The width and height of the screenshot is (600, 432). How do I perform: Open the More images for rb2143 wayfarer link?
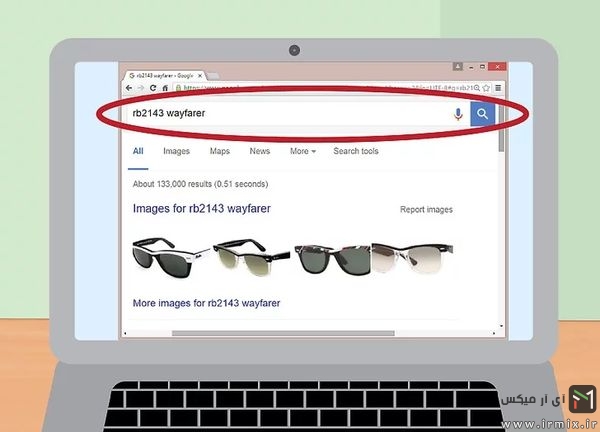(206, 303)
